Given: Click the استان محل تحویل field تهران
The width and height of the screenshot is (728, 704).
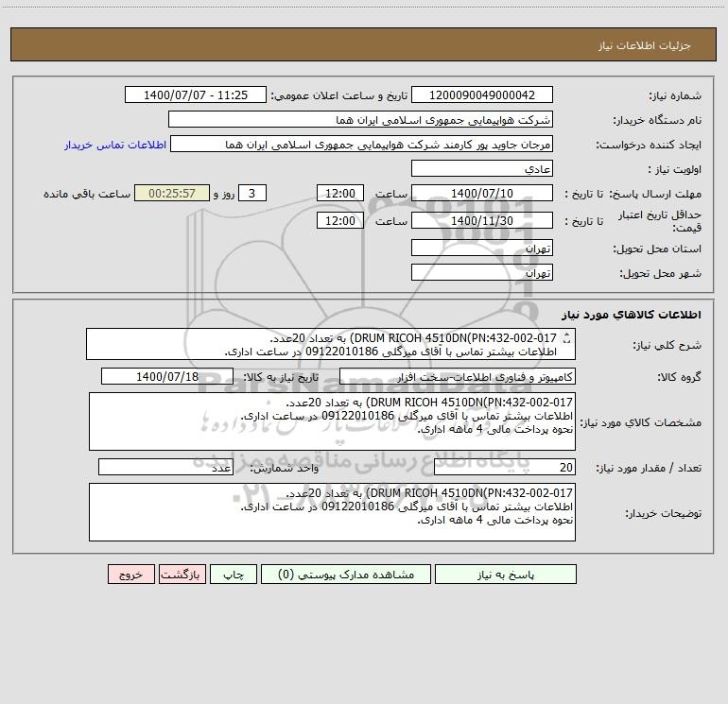Looking at the screenshot, I should 482,248.
